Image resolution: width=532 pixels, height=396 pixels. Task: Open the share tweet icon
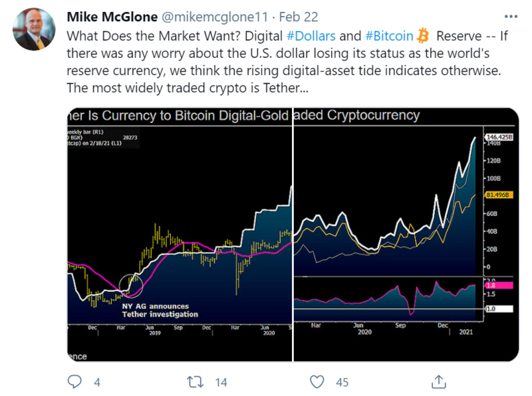pos(439,381)
